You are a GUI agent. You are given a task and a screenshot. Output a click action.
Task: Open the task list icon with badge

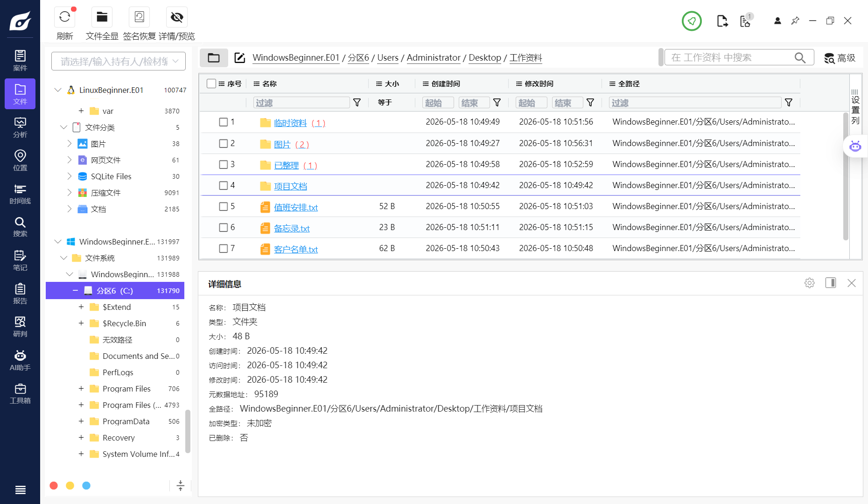[746, 21]
